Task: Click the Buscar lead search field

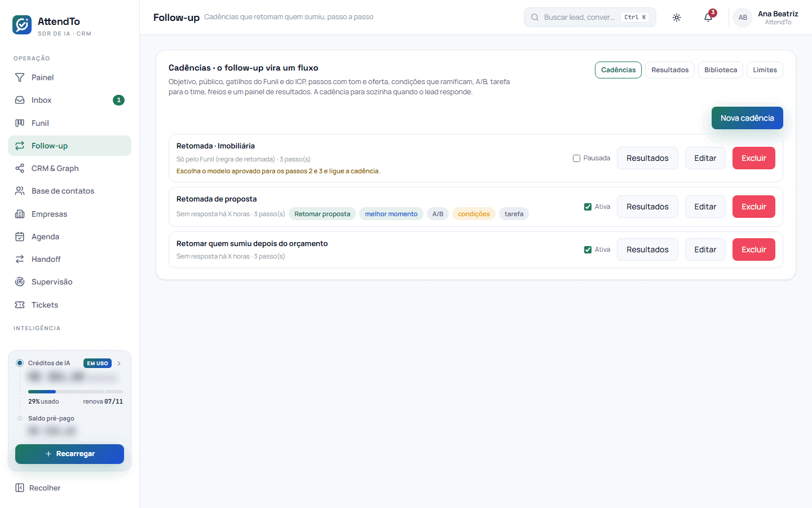Action: pos(590,17)
